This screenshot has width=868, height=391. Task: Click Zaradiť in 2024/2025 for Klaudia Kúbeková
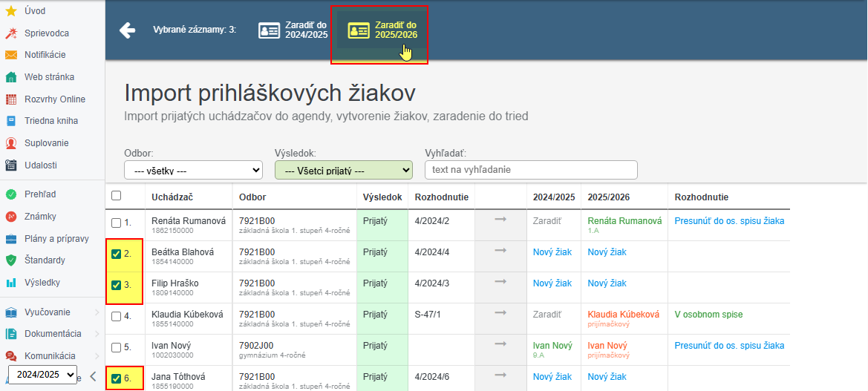(547, 315)
